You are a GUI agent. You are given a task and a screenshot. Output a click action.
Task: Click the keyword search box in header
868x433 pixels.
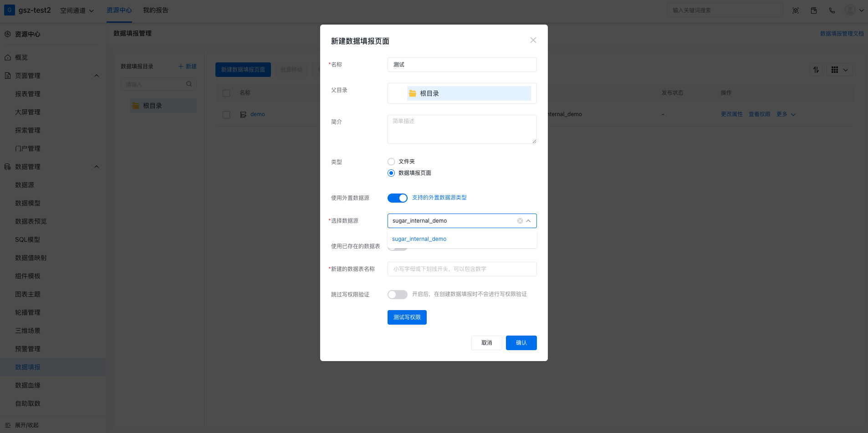pos(725,10)
